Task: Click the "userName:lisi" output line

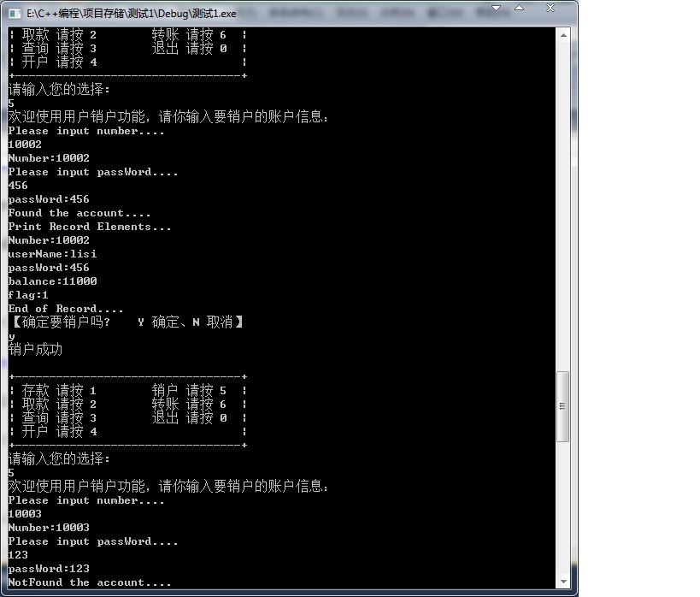Action: [x=52, y=254]
